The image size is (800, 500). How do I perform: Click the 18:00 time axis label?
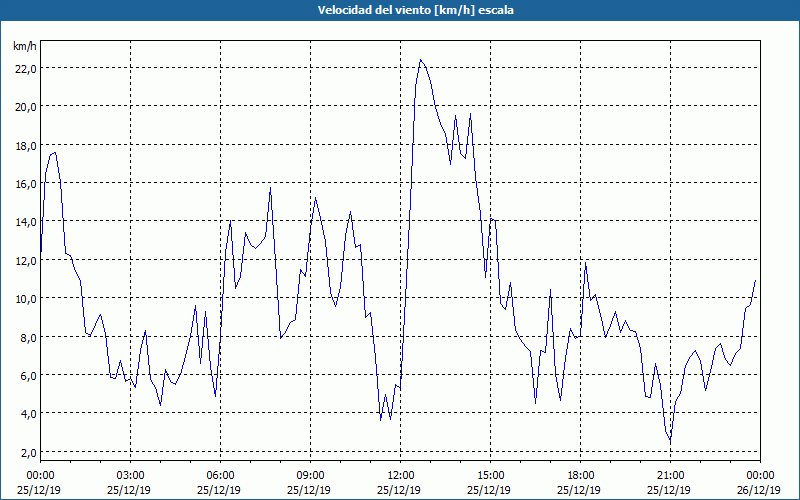coord(581,476)
